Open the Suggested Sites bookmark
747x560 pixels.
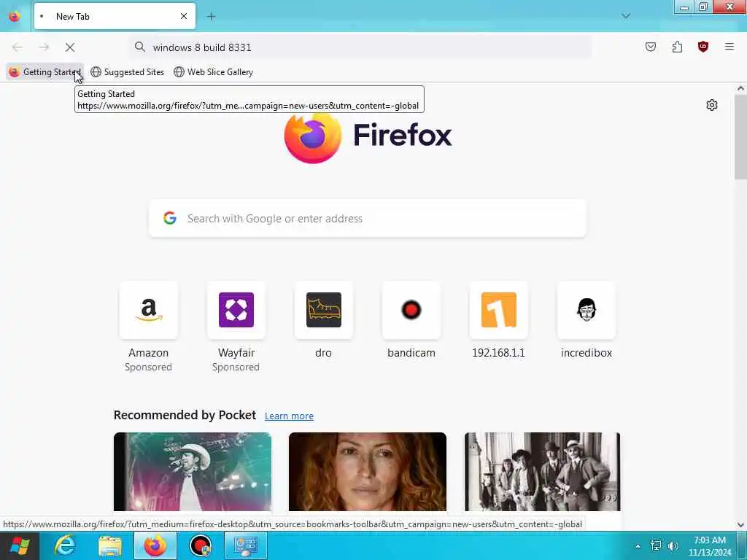coord(127,72)
